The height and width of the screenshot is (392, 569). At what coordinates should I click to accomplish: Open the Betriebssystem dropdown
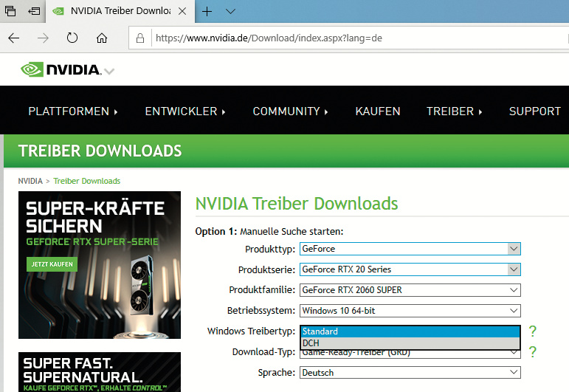[410, 311]
